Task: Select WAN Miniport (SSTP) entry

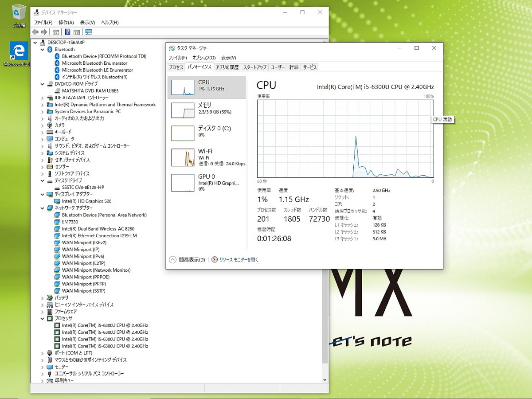Action: point(83,291)
